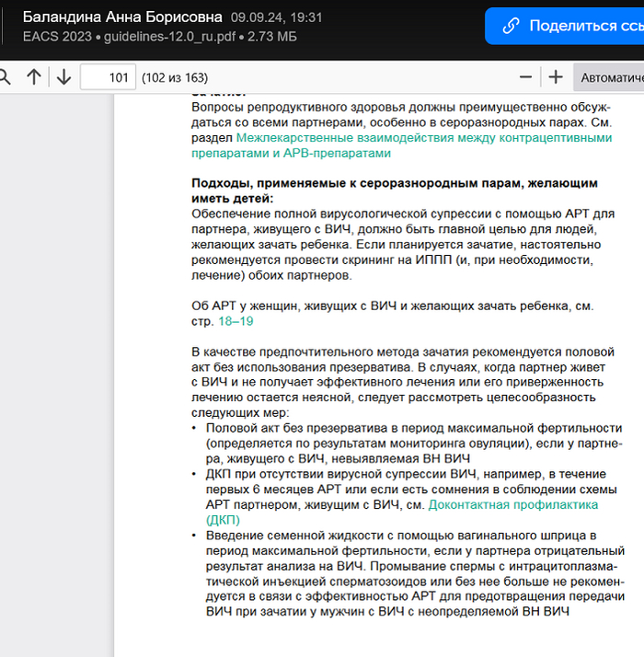Viewport: 644px width, 657px height.
Task: Focus the page number field showing 101
Action: click(109, 77)
